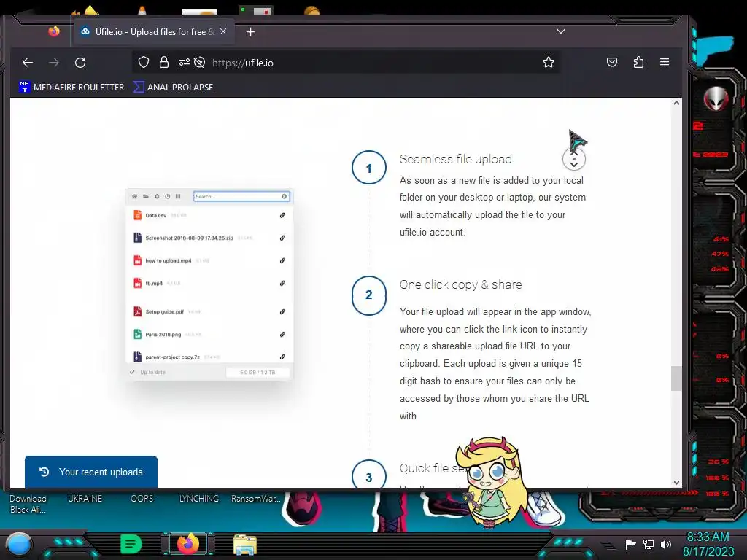Click the search field in app preview
Screen dimensions: 747x560
tap(241, 196)
